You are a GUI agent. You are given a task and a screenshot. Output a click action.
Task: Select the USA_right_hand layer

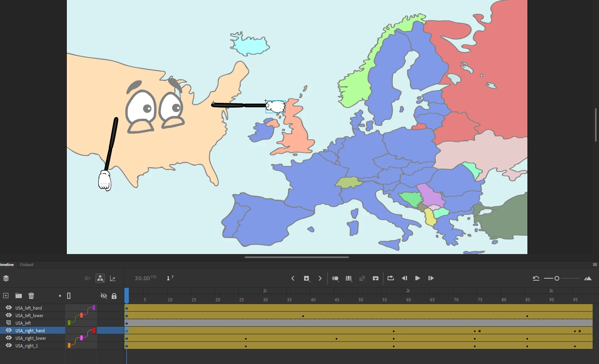point(30,331)
